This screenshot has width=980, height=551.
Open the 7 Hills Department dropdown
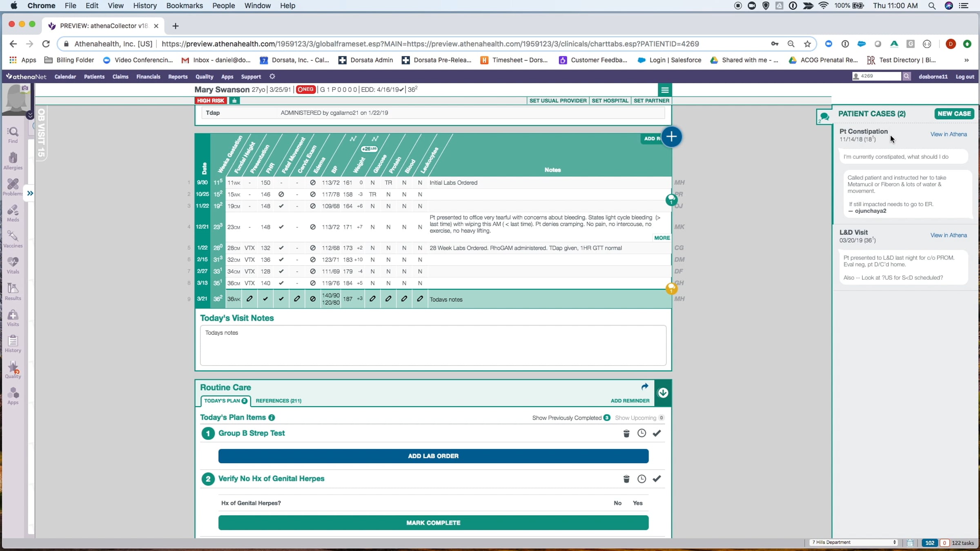853,542
